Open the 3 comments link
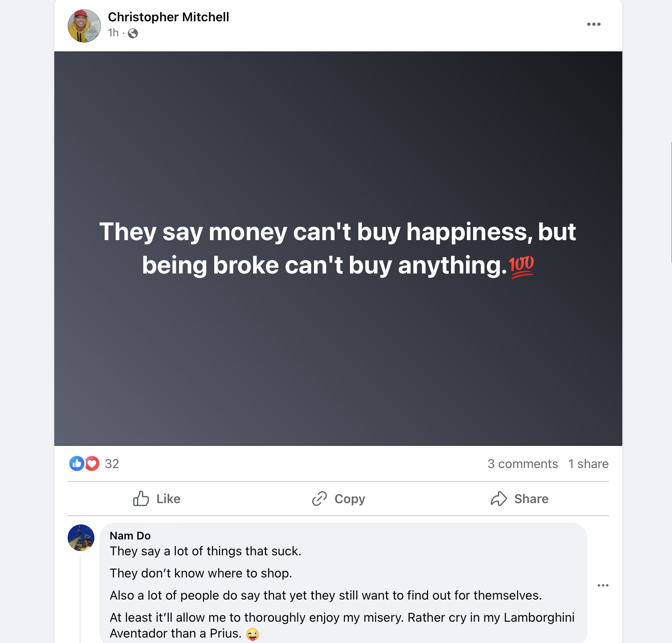 point(522,464)
